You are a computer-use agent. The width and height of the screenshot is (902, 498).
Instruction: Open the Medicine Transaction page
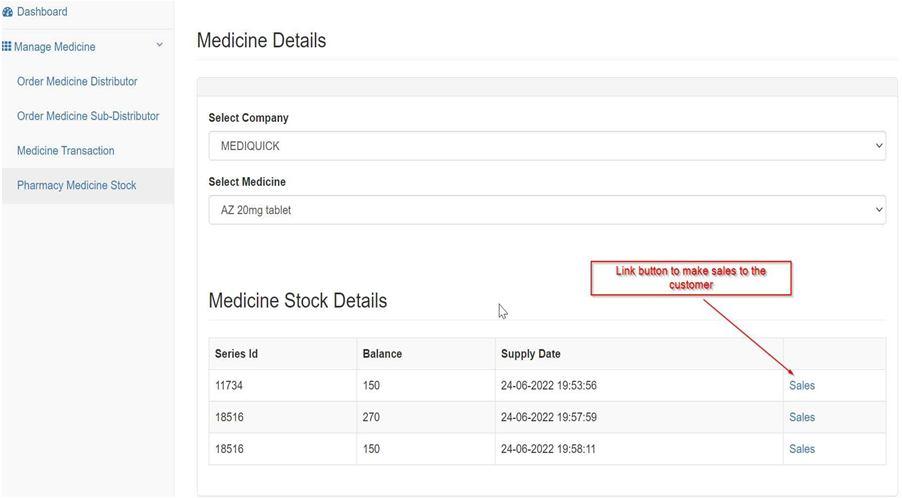66,151
